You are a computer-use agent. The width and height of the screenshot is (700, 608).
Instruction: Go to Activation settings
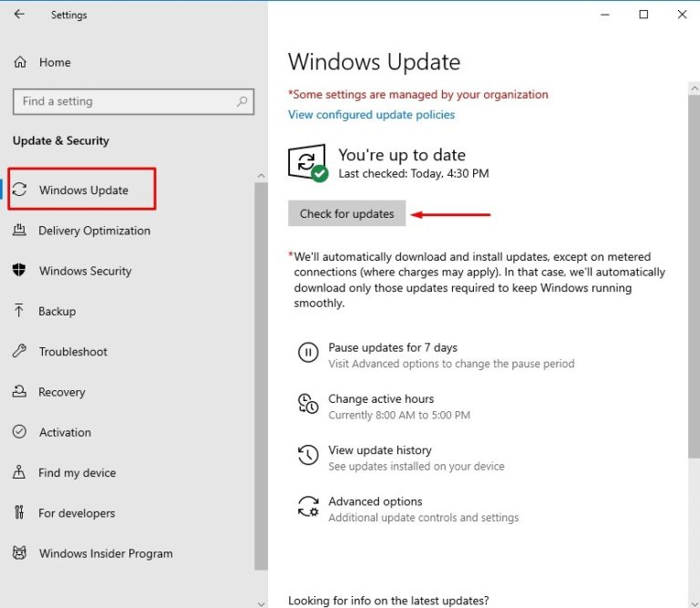pos(66,432)
